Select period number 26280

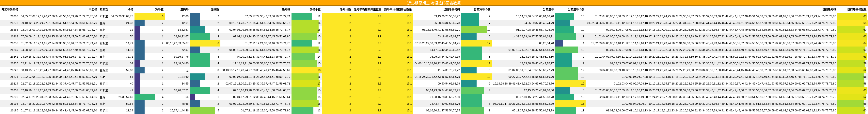(14, 16)
